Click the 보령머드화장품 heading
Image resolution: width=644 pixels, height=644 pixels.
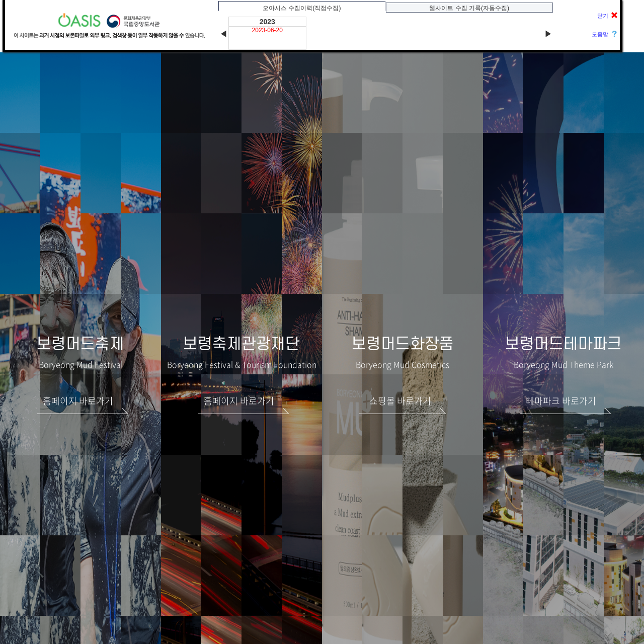pos(403,343)
